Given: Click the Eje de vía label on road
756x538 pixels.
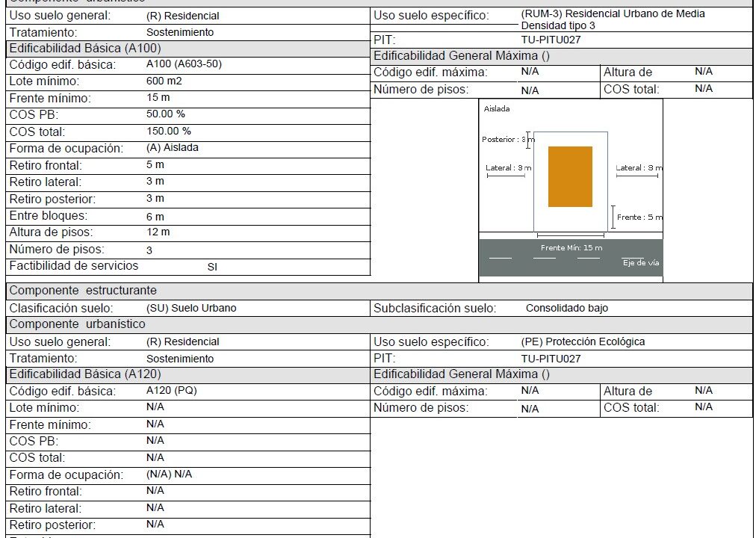Looking at the screenshot, I should click(x=641, y=263).
